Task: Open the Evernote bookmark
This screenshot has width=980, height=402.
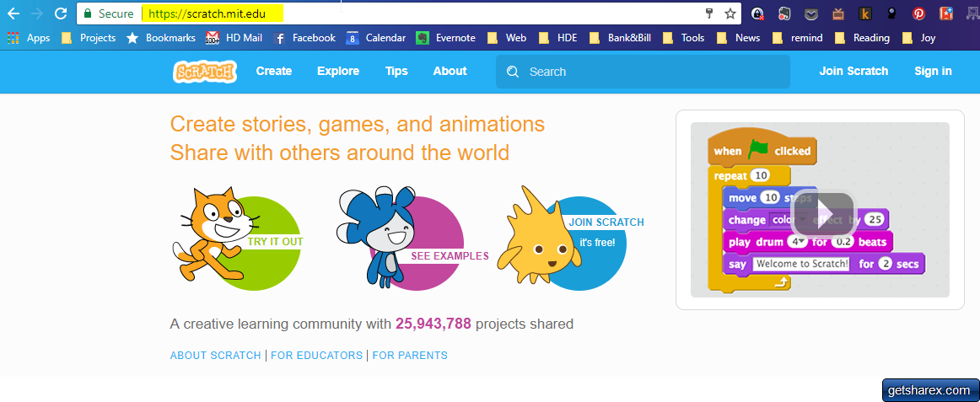Action: (x=445, y=38)
